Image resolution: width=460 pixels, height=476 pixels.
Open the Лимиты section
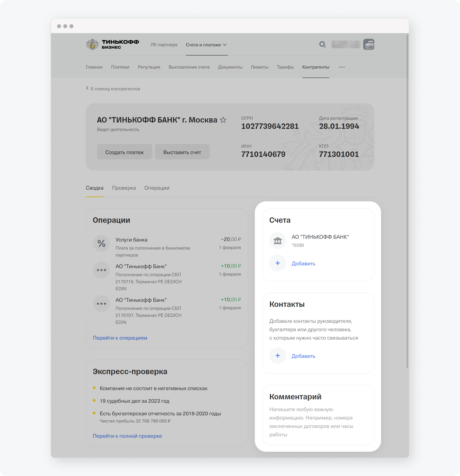[x=259, y=67]
